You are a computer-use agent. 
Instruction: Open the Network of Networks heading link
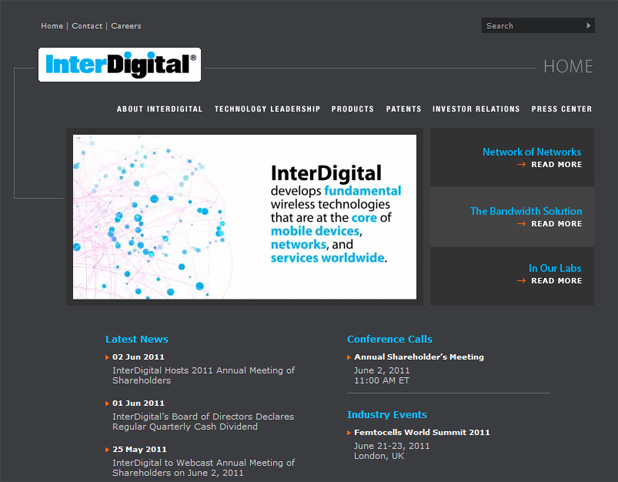tap(532, 152)
